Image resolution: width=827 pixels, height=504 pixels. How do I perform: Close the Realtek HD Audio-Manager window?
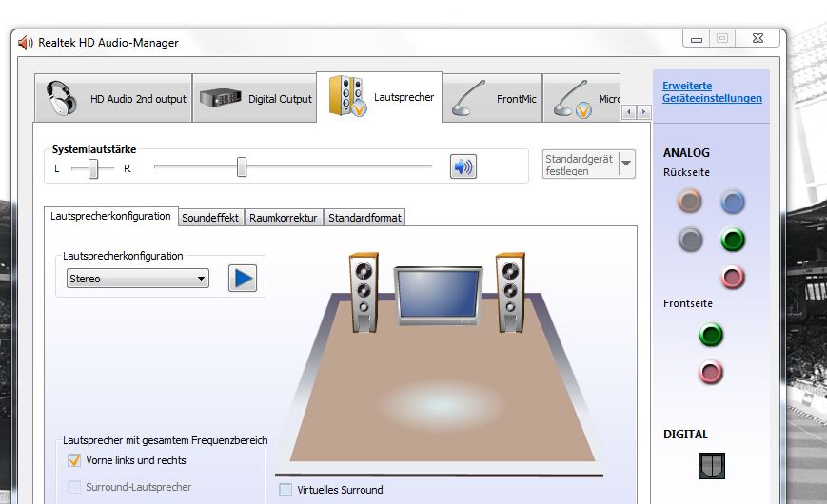coord(758,38)
